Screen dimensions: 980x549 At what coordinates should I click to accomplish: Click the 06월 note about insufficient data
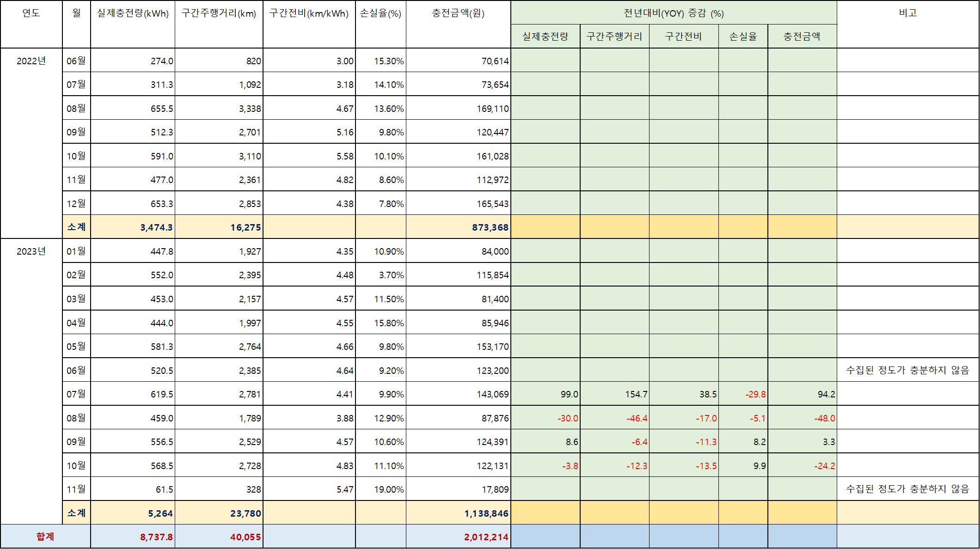click(907, 370)
